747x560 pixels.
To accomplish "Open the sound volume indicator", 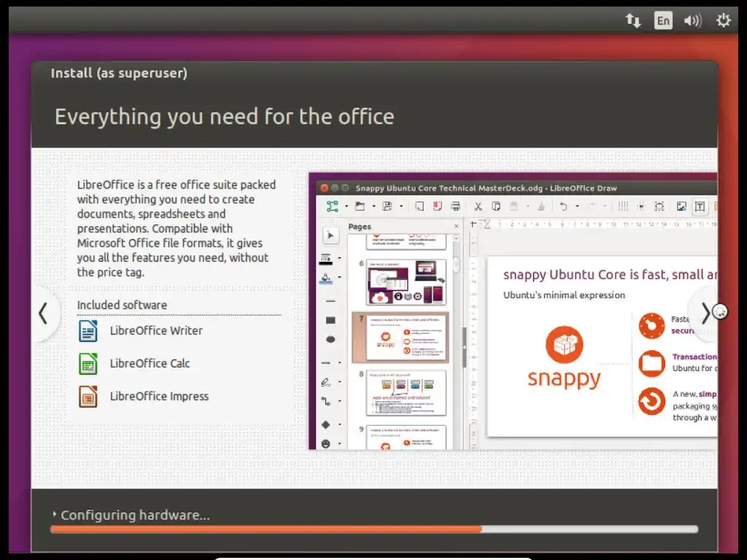I will [693, 20].
